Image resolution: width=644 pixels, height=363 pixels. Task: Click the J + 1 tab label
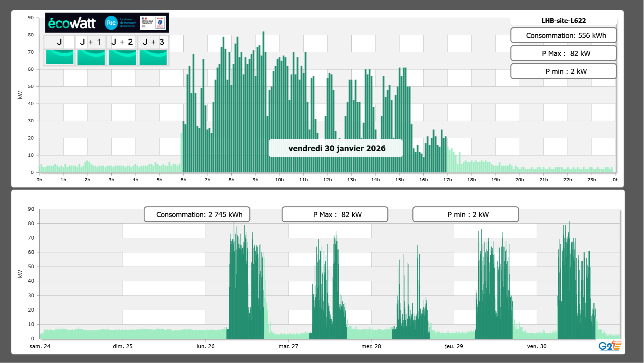click(91, 42)
